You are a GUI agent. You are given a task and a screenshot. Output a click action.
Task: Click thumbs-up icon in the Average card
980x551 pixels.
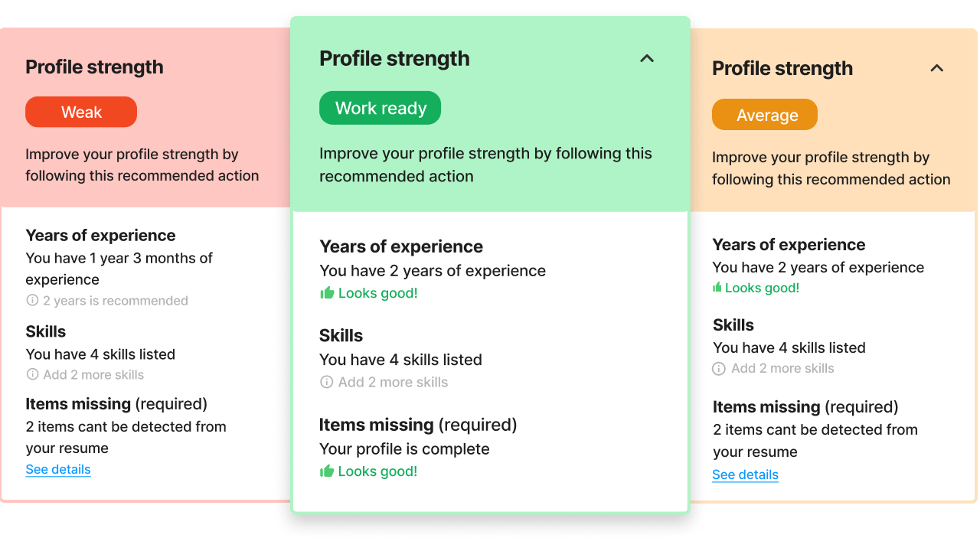(x=717, y=287)
